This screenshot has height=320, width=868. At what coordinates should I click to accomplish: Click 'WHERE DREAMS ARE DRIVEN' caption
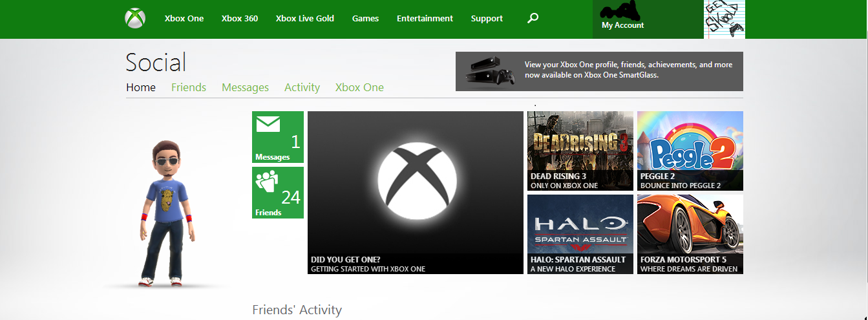coord(689,269)
